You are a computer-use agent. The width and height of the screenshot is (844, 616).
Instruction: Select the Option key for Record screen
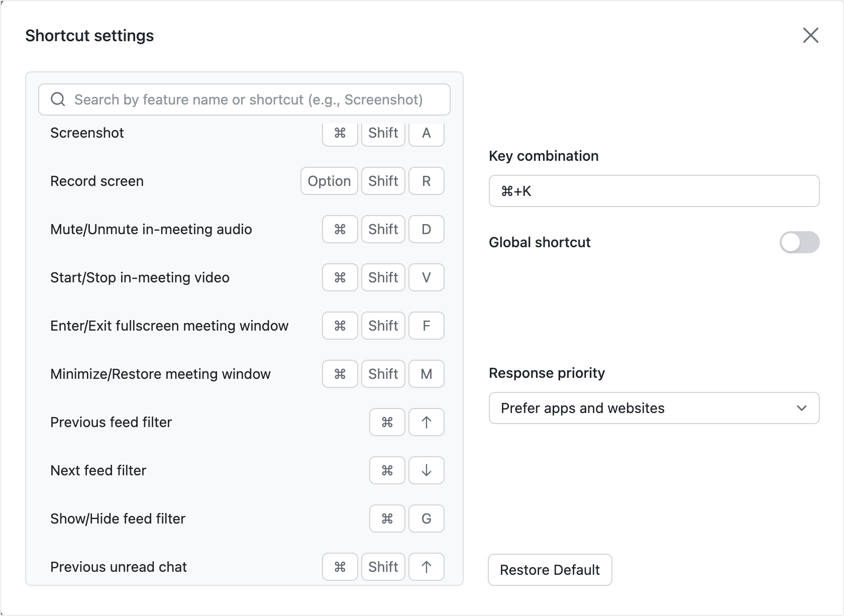(329, 181)
